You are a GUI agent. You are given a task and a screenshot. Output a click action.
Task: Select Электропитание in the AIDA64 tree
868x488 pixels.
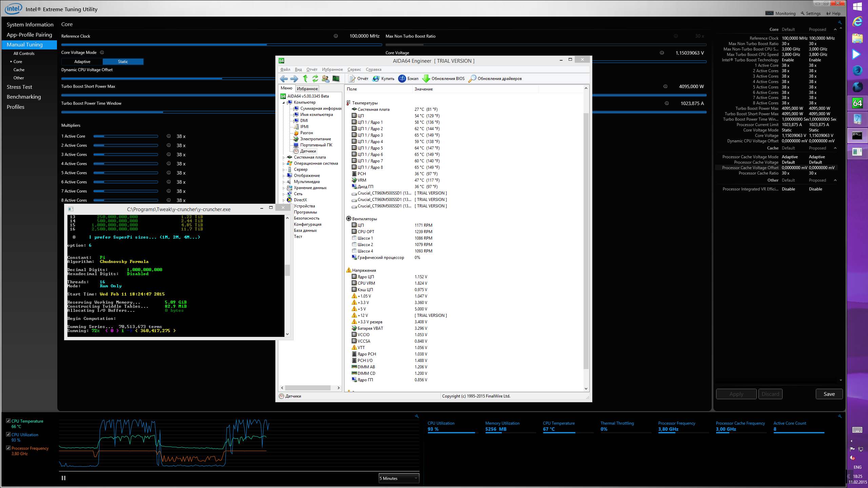(315, 139)
